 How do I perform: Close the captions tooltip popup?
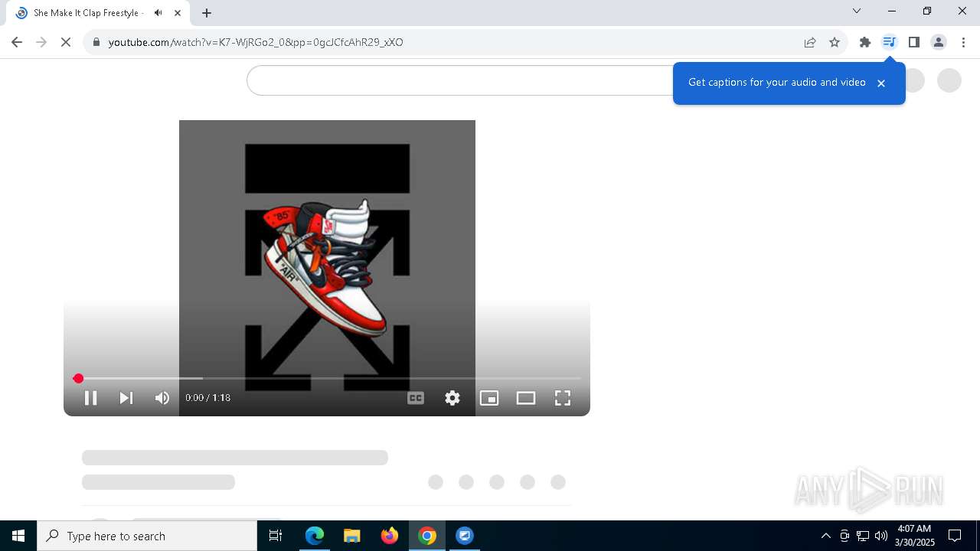[881, 83]
